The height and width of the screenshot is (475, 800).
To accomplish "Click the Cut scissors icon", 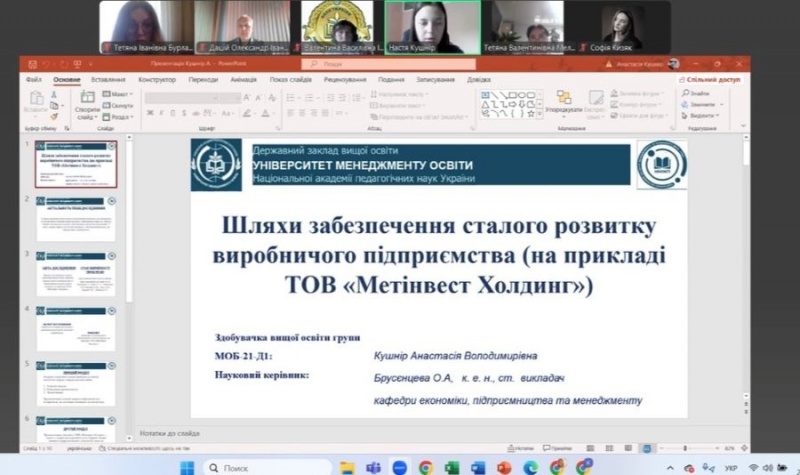I will pos(54,95).
